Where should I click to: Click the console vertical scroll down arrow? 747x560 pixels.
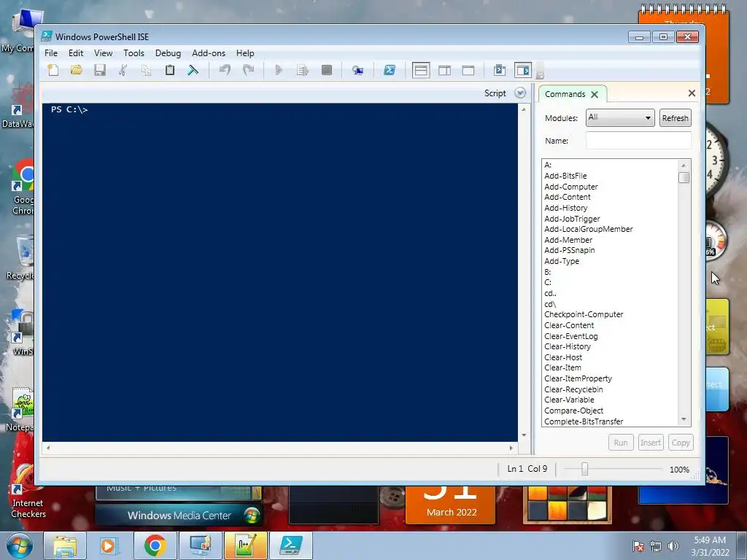point(524,435)
